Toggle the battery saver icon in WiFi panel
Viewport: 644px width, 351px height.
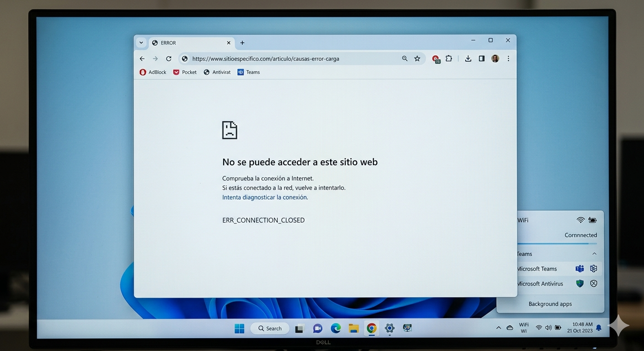[x=592, y=220]
